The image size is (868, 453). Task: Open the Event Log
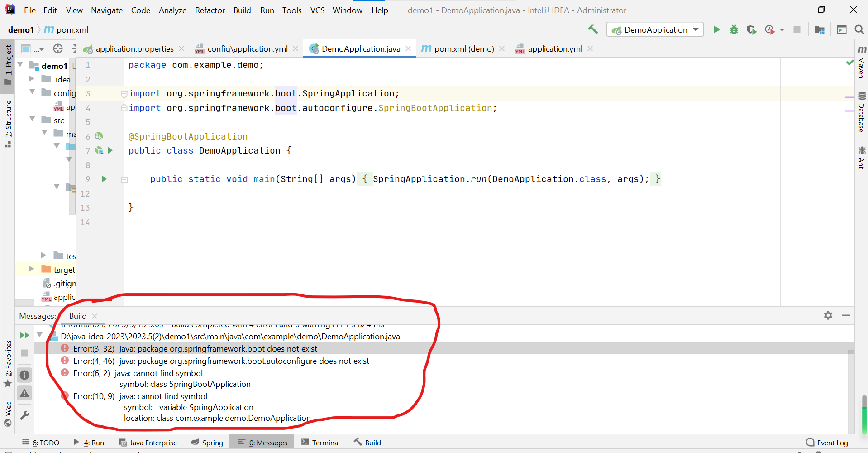tap(827, 443)
